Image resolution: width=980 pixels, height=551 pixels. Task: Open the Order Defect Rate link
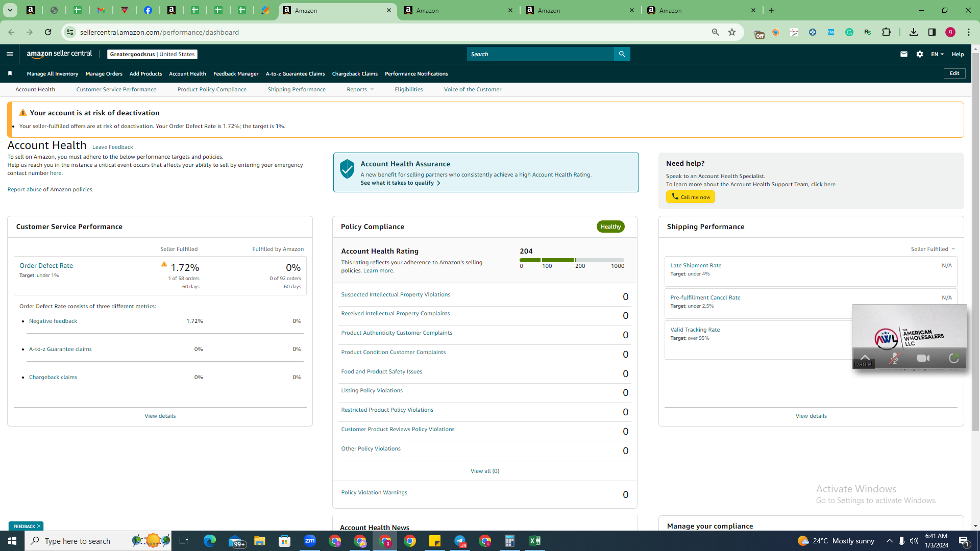tap(46, 265)
